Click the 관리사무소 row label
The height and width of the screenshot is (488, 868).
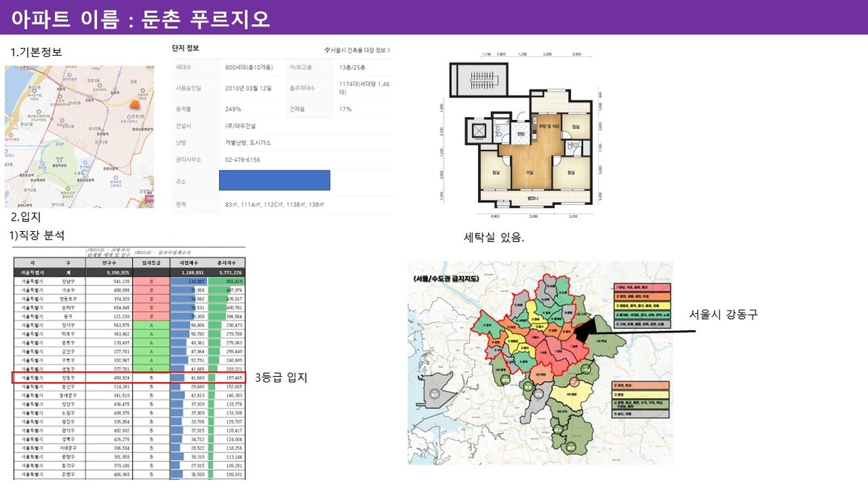(x=187, y=160)
